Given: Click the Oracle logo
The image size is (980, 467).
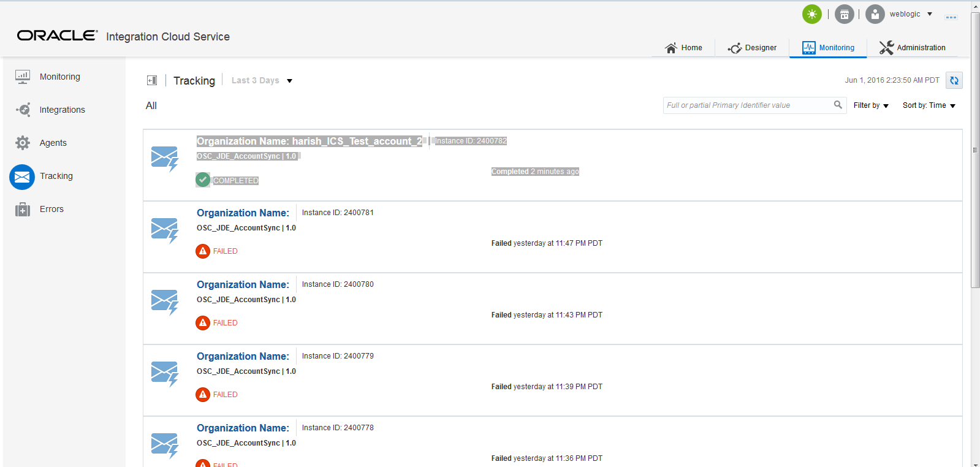Looking at the screenshot, I should point(57,36).
